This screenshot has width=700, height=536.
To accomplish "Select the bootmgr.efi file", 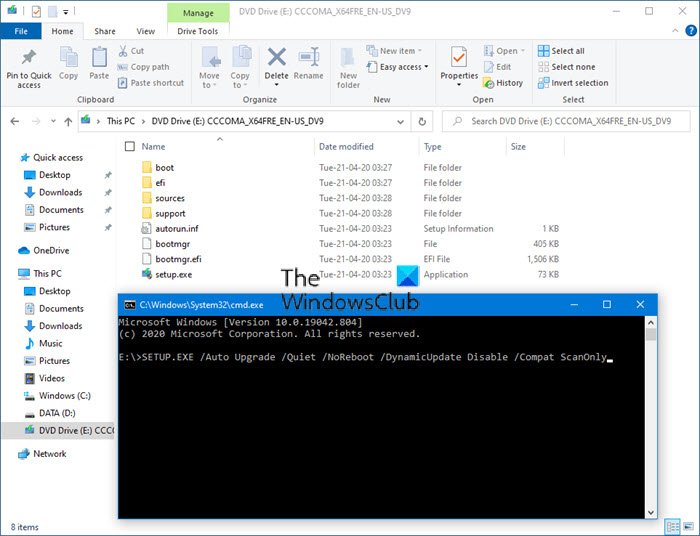I will [x=178, y=259].
